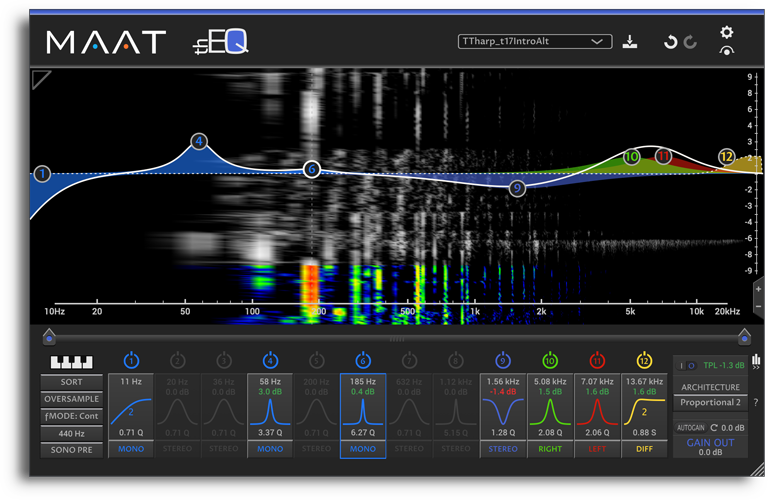
Task: Open the settings gear icon
Action: 727,32
